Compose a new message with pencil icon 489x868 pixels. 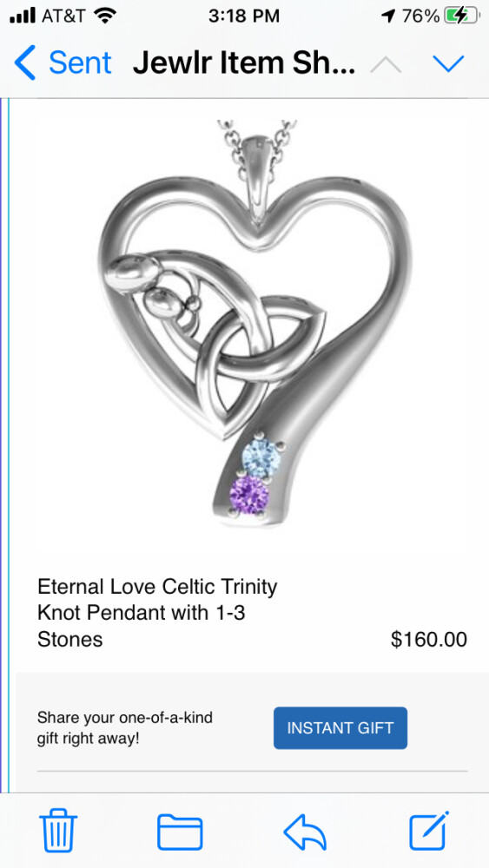[429, 831]
